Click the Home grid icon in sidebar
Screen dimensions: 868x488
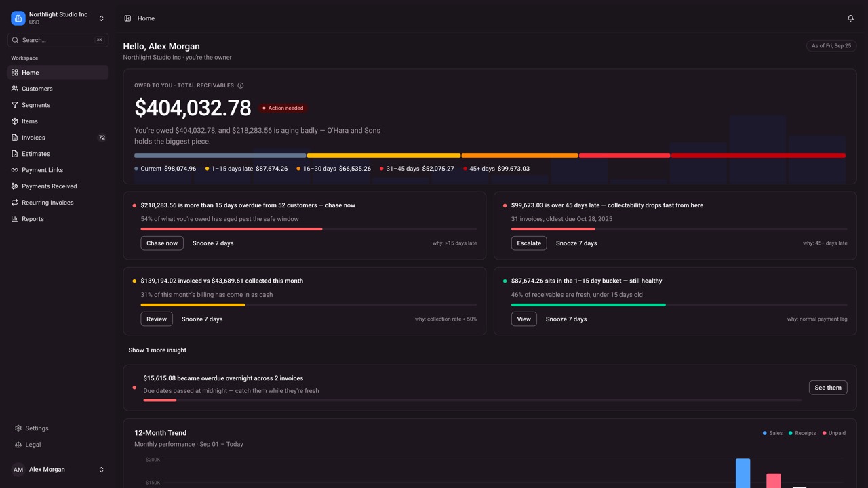[x=14, y=73]
